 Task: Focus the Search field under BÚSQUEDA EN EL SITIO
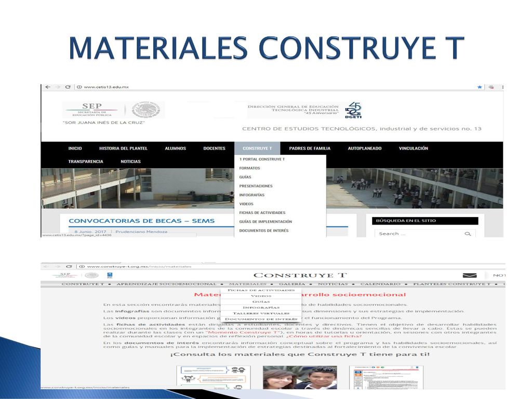(x=425, y=234)
